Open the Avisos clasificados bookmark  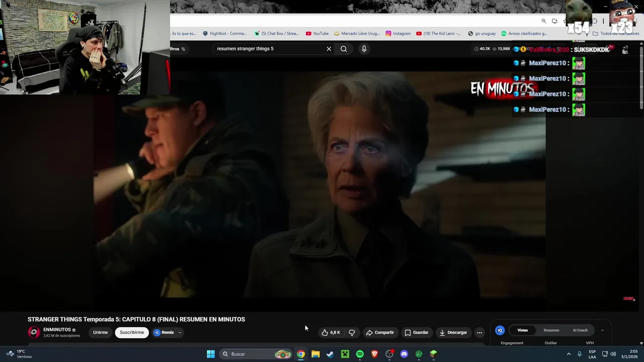coord(524,34)
